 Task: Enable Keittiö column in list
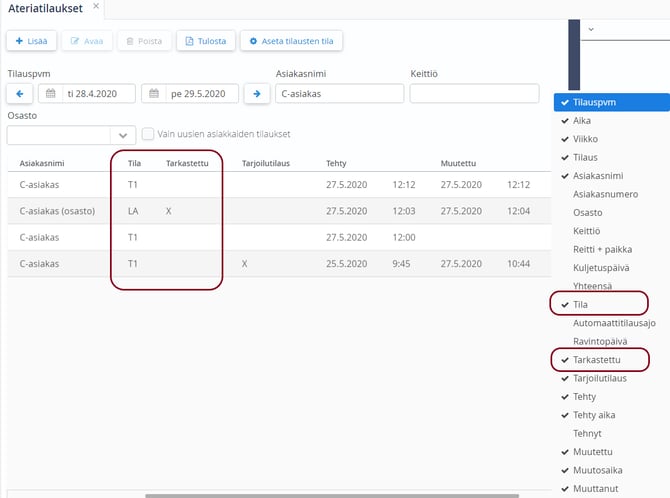coord(612,231)
